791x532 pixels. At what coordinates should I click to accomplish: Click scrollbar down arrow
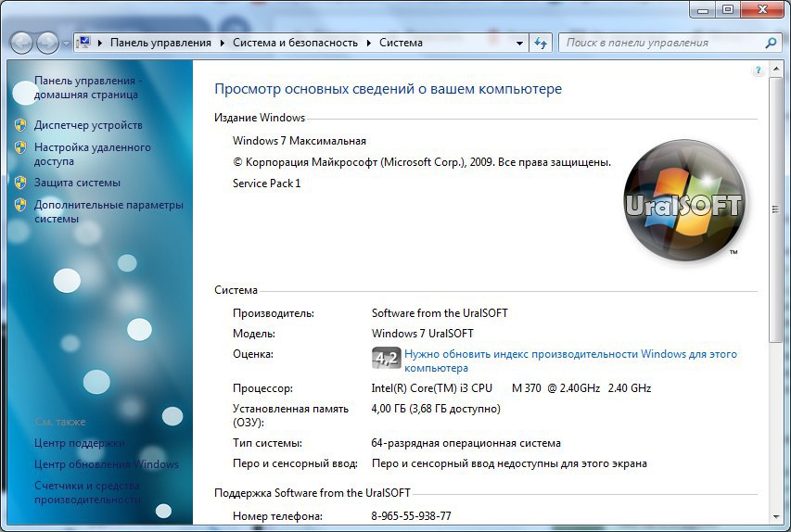click(x=775, y=517)
